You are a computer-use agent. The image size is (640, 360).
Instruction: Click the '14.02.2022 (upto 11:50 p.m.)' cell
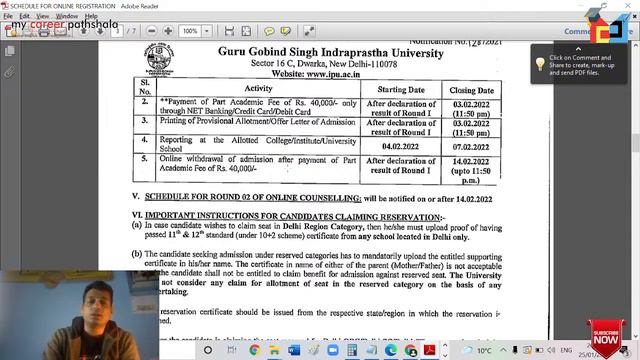(471, 171)
